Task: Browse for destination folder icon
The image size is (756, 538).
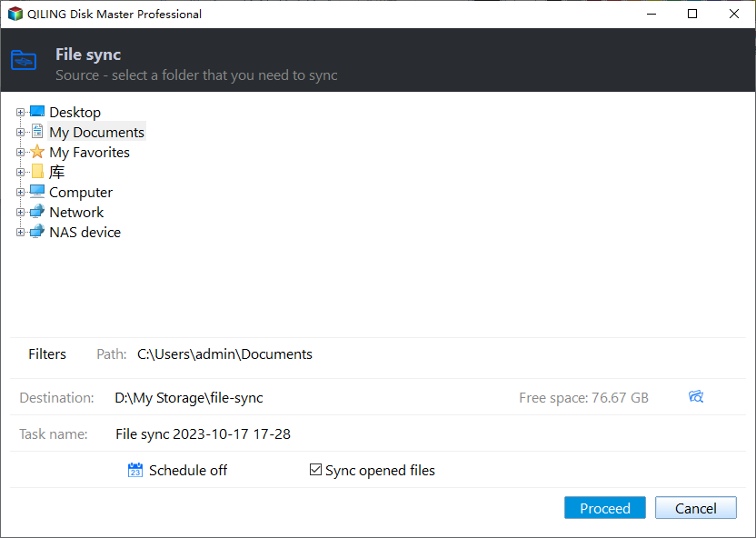Action: 696,397
